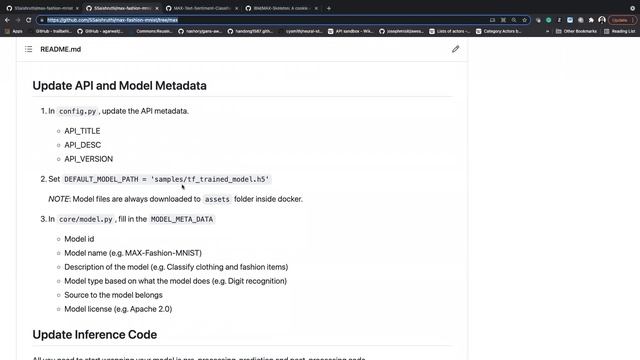Click the Description of the model bullet

(x=176, y=267)
